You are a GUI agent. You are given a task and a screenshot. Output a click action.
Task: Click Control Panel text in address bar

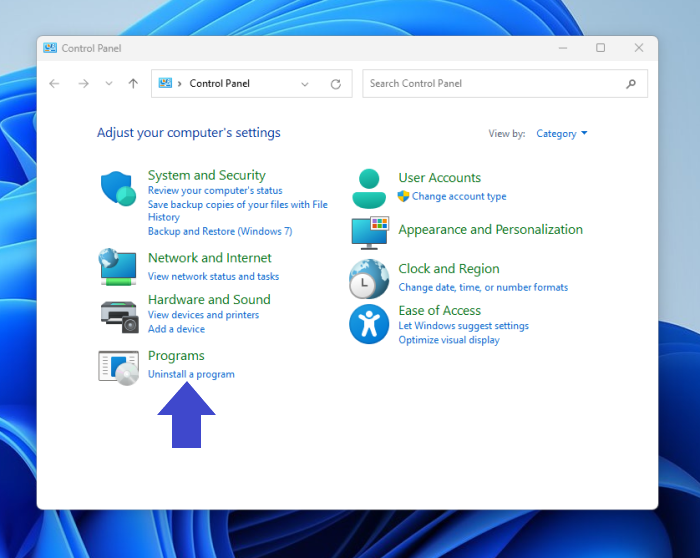[x=219, y=83]
